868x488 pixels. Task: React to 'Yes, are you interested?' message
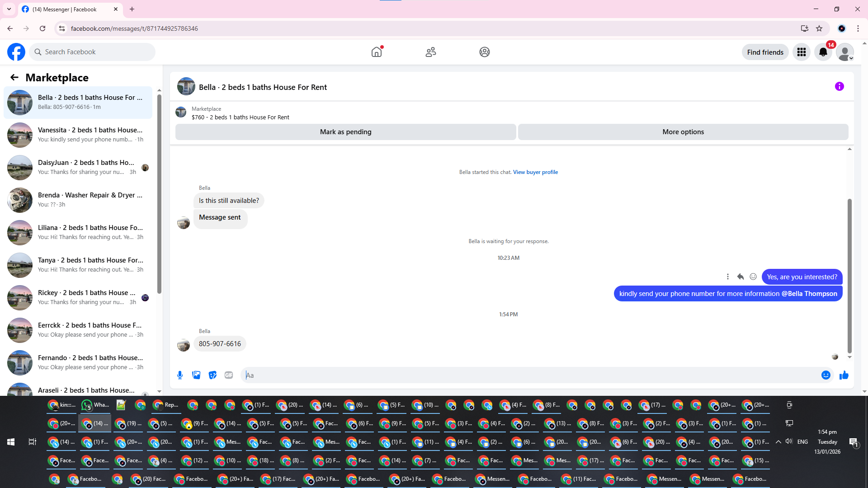coord(753,277)
